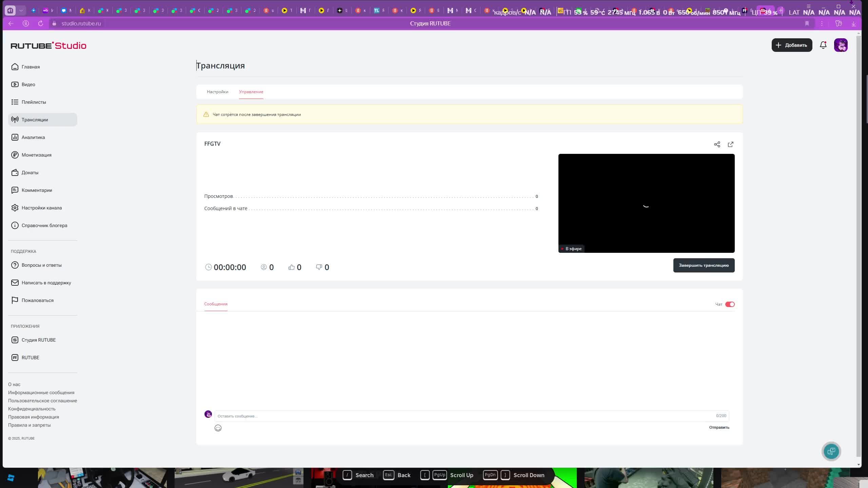
Task: Click Отправить to send message
Action: (719, 427)
